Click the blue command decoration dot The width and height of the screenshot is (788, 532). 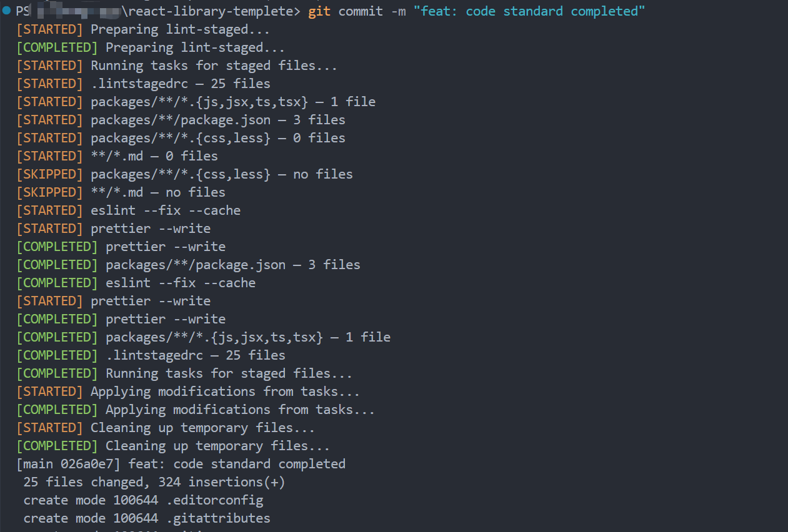pos(7,11)
